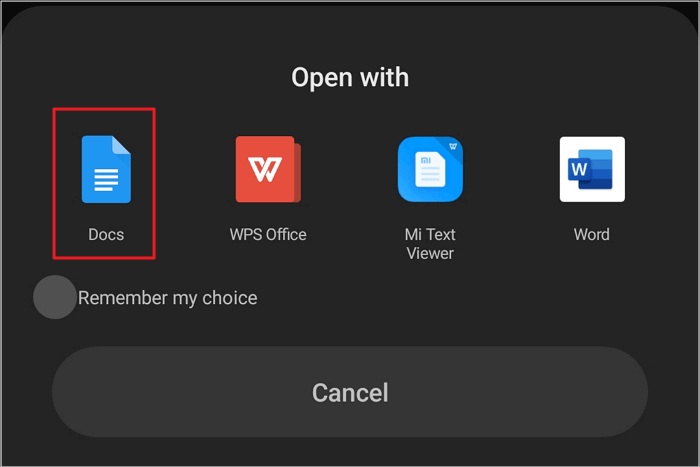Tap the Remember my choice label

[x=168, y=298]
